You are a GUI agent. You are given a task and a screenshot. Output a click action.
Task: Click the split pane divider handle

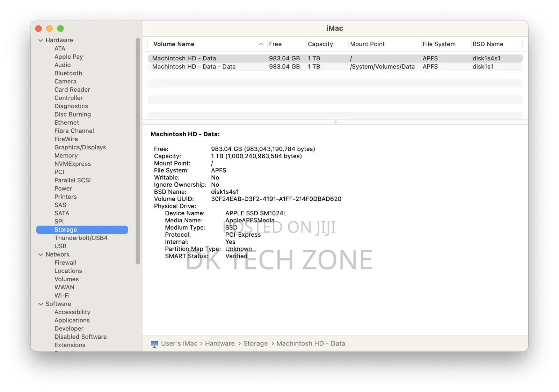[335, 122]
